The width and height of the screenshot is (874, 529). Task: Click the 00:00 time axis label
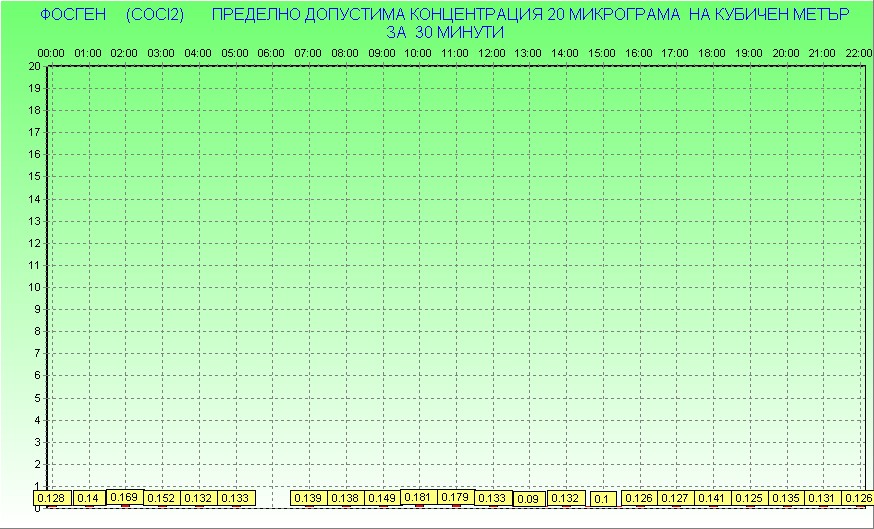click(x=51, y=52)
